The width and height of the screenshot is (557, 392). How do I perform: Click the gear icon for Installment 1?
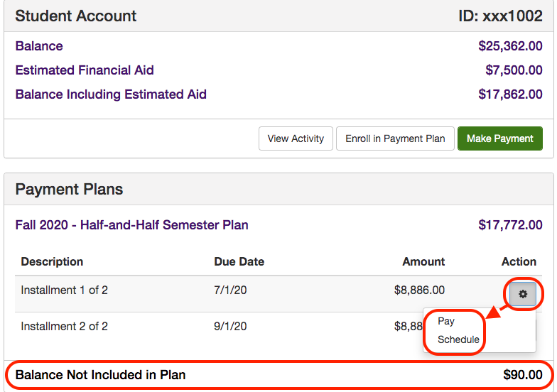[x=523, y=294]
